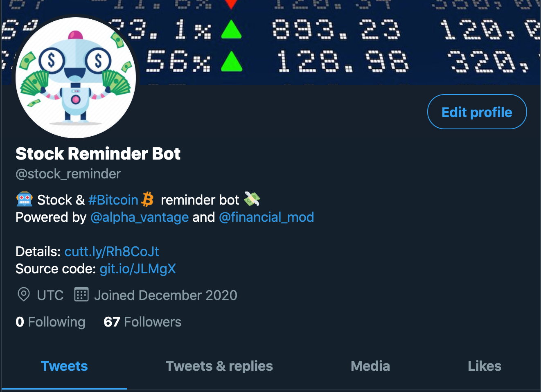Open the #Bitcoin hashtag link

click(113, 200)
